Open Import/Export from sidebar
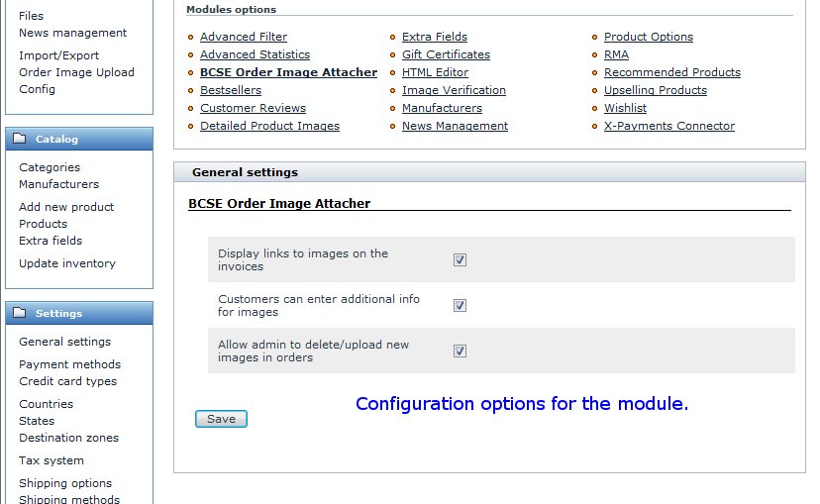 (x=58, y=55)
